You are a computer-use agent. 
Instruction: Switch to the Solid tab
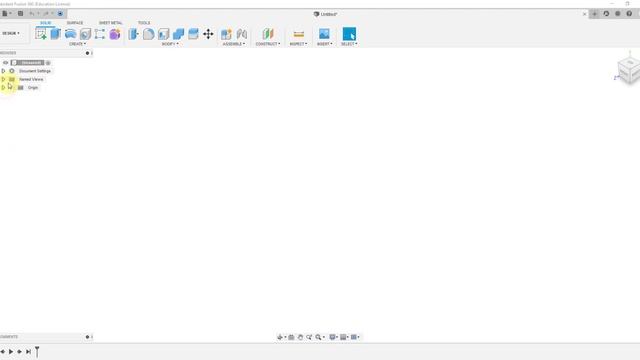(x=45, y=23)
